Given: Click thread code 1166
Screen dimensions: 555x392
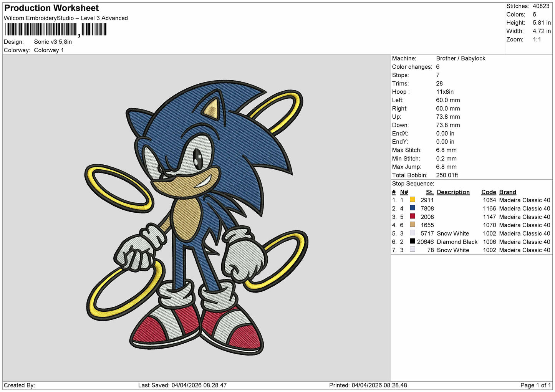Looking at the screenshot, I should pyautogui.click(x=489, y=208).
